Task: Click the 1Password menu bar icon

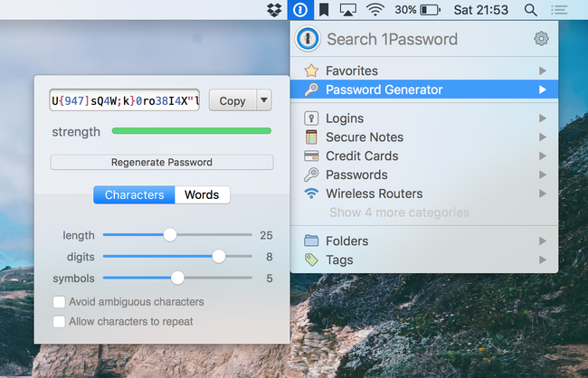Action: [x=300, y=10]
